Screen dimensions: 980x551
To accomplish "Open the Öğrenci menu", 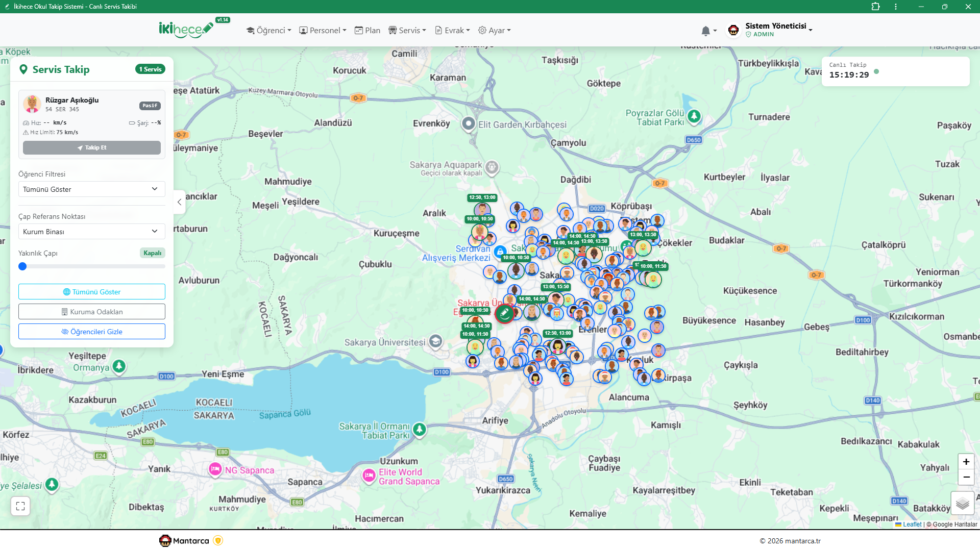I will 268,31.
